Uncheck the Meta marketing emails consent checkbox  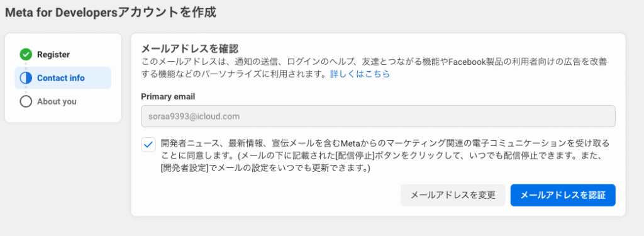coord(148,145)
